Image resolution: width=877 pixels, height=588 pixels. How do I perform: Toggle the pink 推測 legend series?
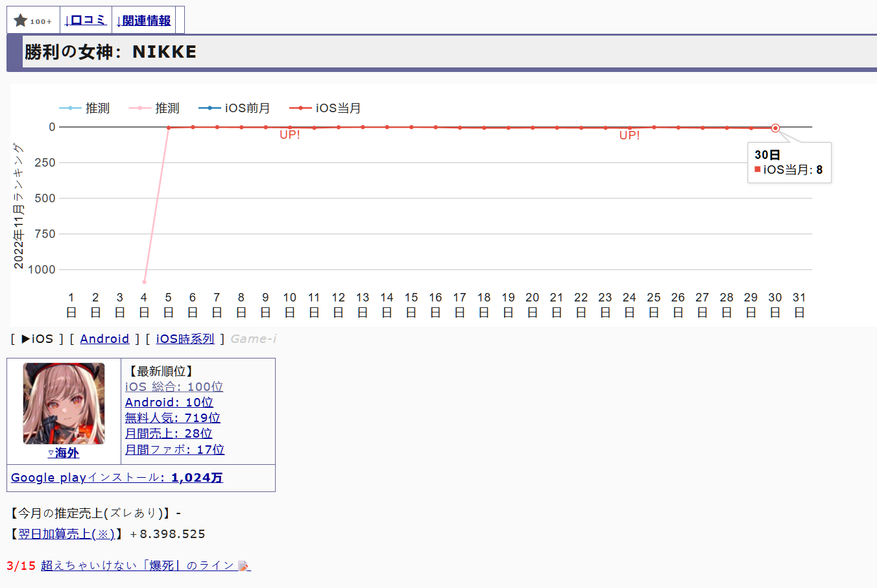[x=154, y=108]
